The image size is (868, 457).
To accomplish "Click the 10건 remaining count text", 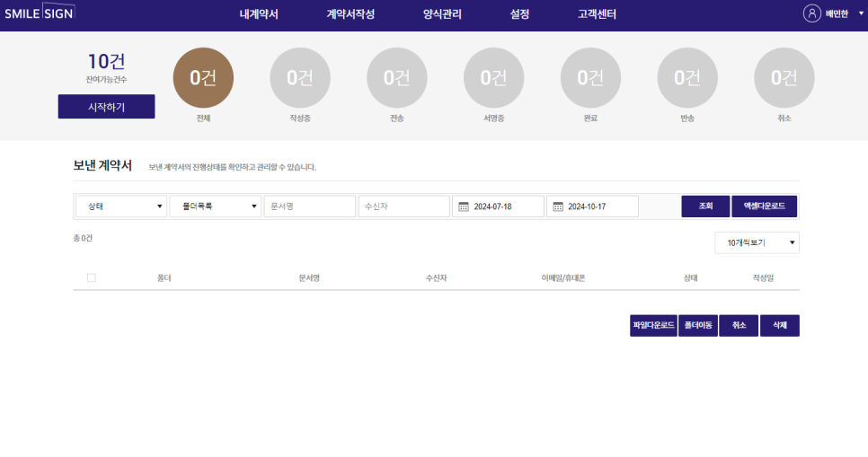I will pyautogui.click(x=106, y=61).
